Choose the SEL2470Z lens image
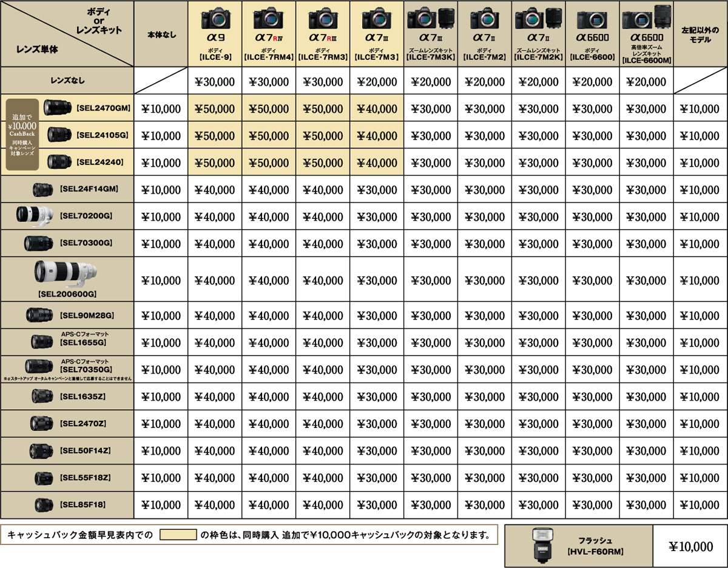 point(43,423)
